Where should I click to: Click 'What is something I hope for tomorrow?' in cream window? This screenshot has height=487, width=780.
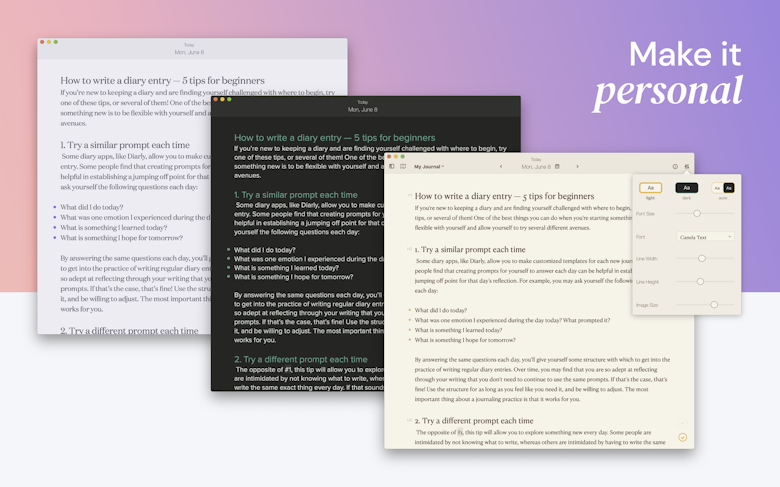point(465,340)
